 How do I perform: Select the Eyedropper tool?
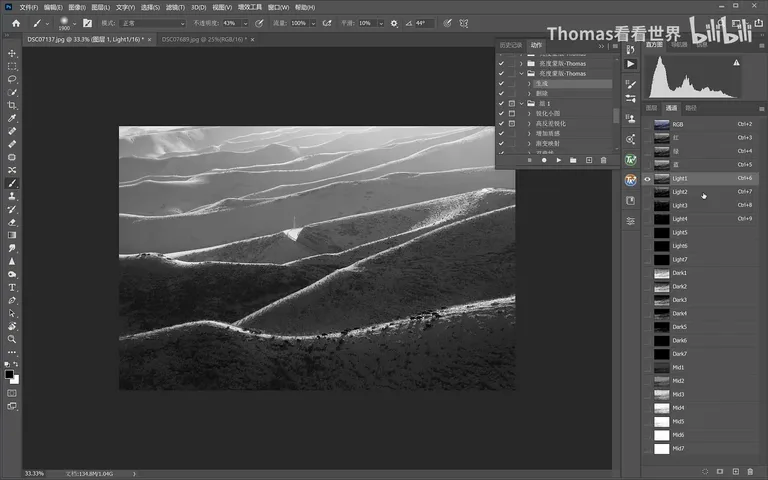(x=12, y=118)
